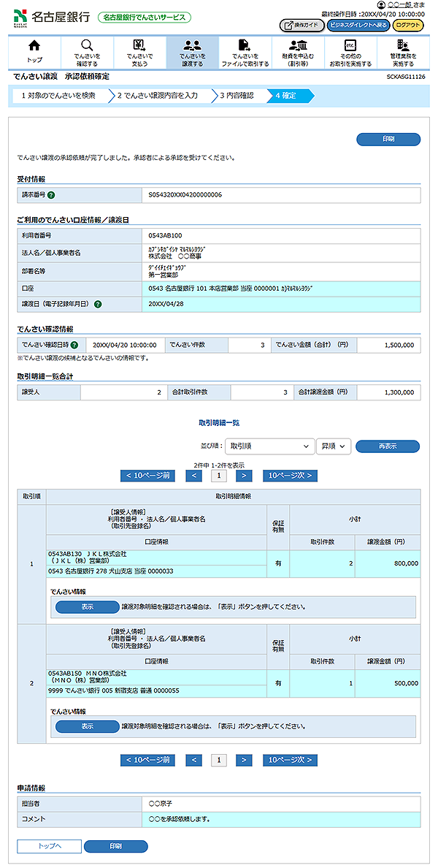Expand the 昇順 sort order dropdown
The width and height of the screenshot is (438, 868).
pos(334,446)
